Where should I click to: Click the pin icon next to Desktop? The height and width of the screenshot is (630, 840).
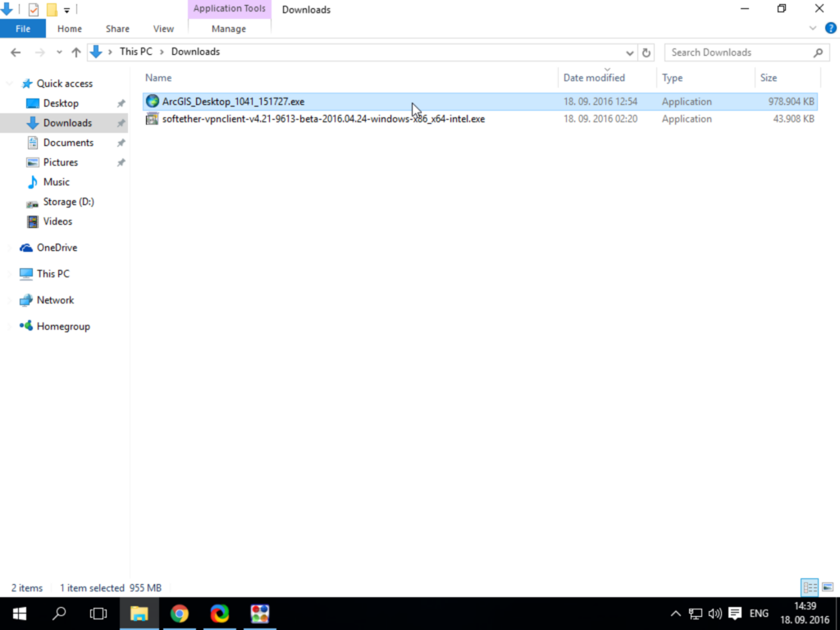click(121, 103)
